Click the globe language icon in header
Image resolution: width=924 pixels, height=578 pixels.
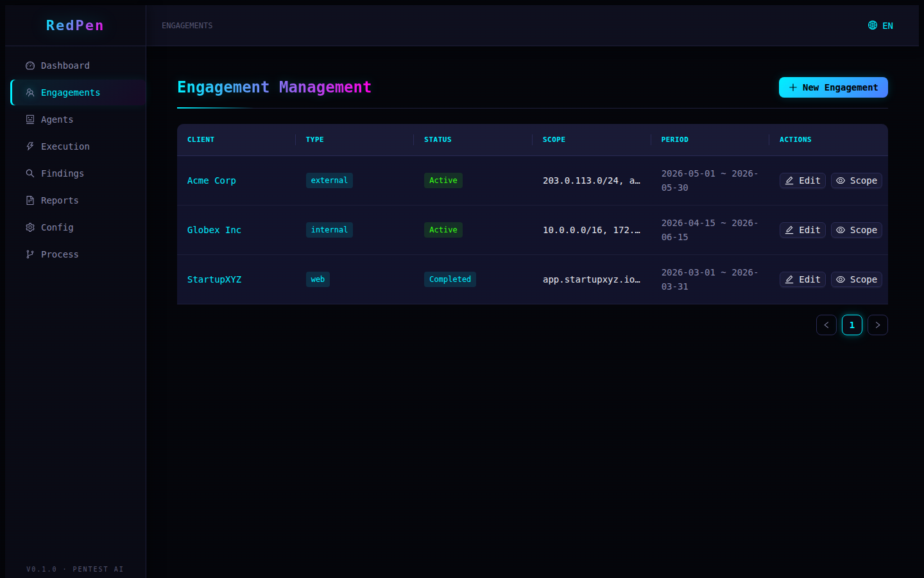[x=873, y=25]
